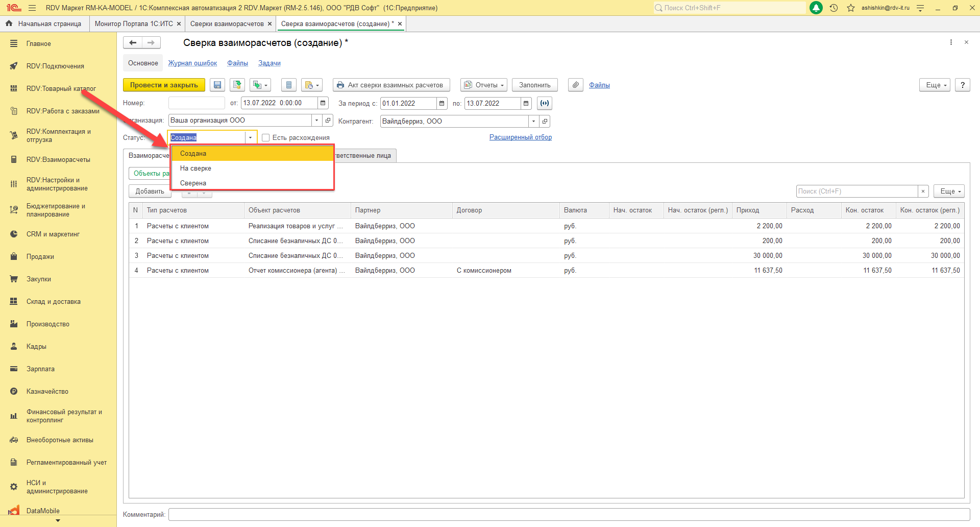980x527 pixels.
Task: Click the save document diskette icon
Action: click(217, 85)
